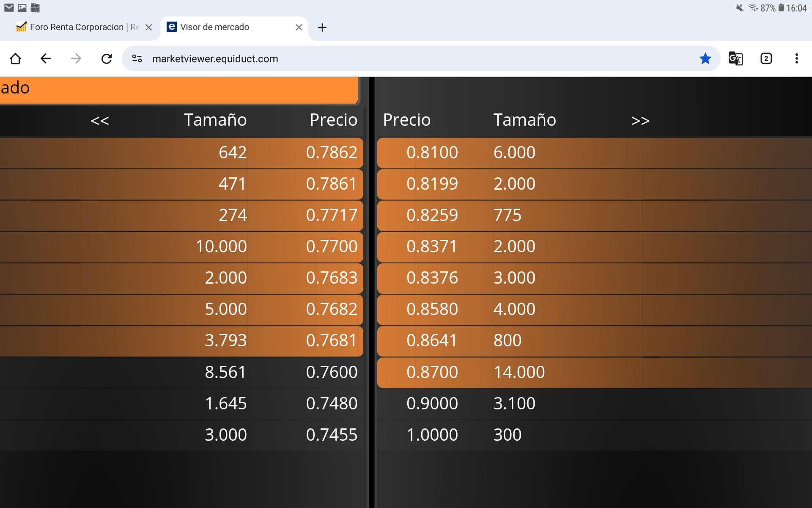Close the Foro Renta Corporacion tab
The width and height of the screenshot is (812, 508).
click(x=148, y=28)
